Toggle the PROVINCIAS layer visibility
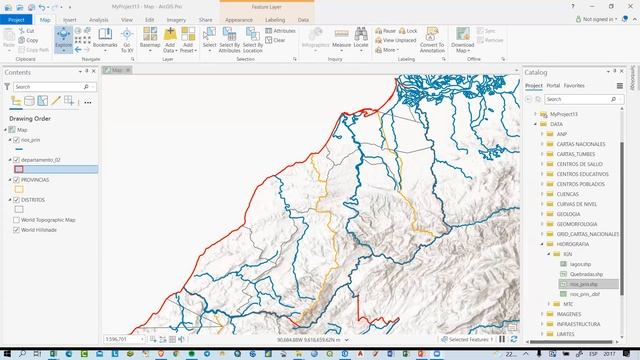Screen dimensions: 640x360 pyautogui.click(x=16, y=180)
